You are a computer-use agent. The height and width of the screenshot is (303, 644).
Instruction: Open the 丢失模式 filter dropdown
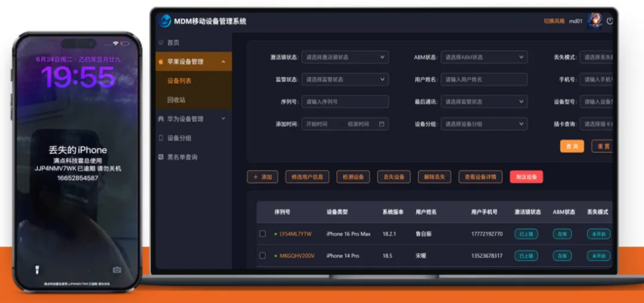[x=596, y=57]
